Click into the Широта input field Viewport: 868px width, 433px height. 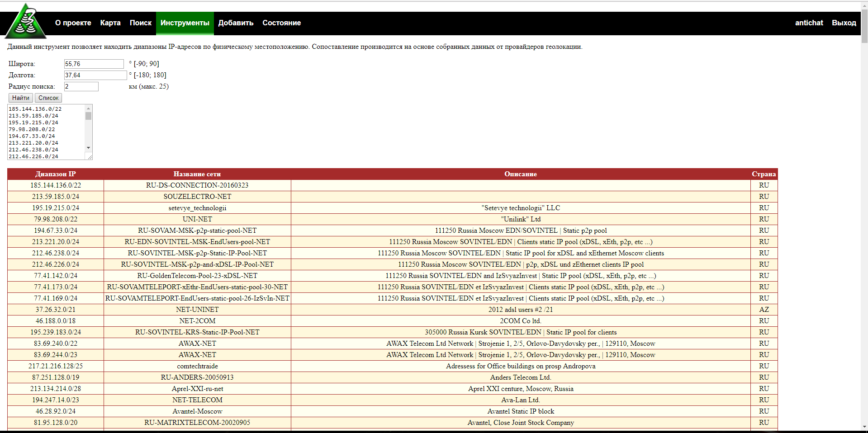pyautogui.click(x=94, y=64)
